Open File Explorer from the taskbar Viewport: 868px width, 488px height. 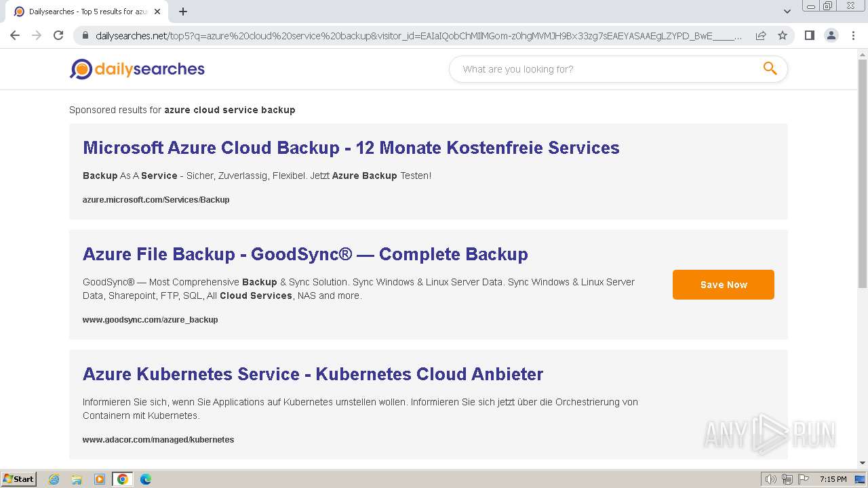pyautogui.click(x=77, y=479)
